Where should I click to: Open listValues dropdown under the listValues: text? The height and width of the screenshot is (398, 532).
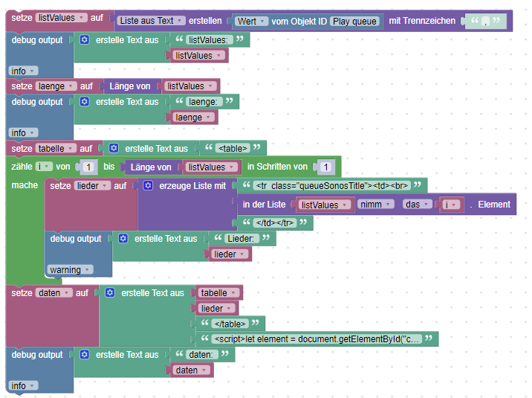click(198, 55)
